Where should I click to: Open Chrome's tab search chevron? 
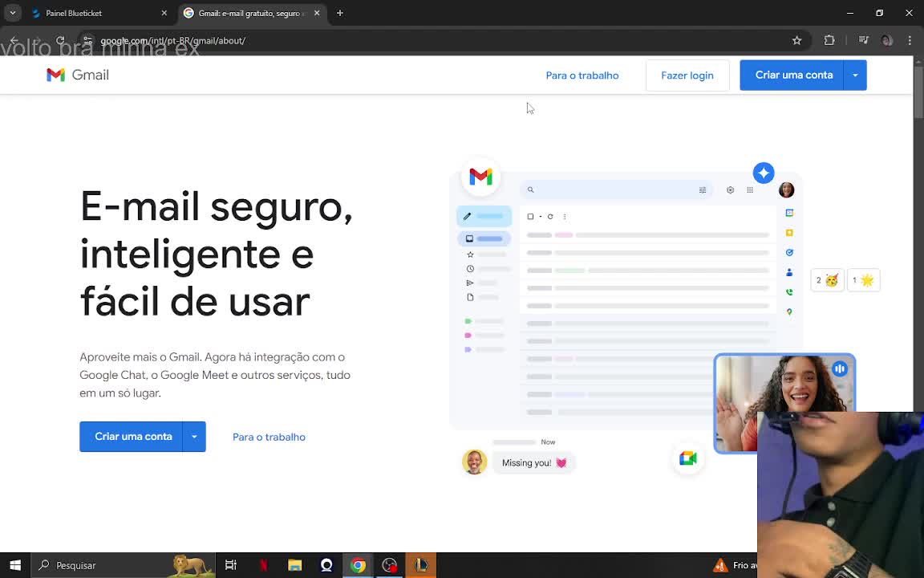click(x=12, y=13)
